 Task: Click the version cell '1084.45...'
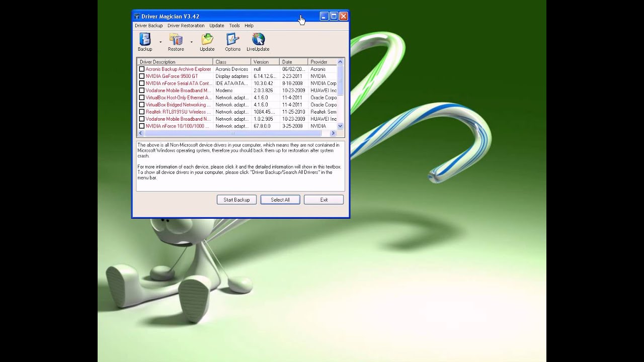pyautogui.click(x=264, y=112)
